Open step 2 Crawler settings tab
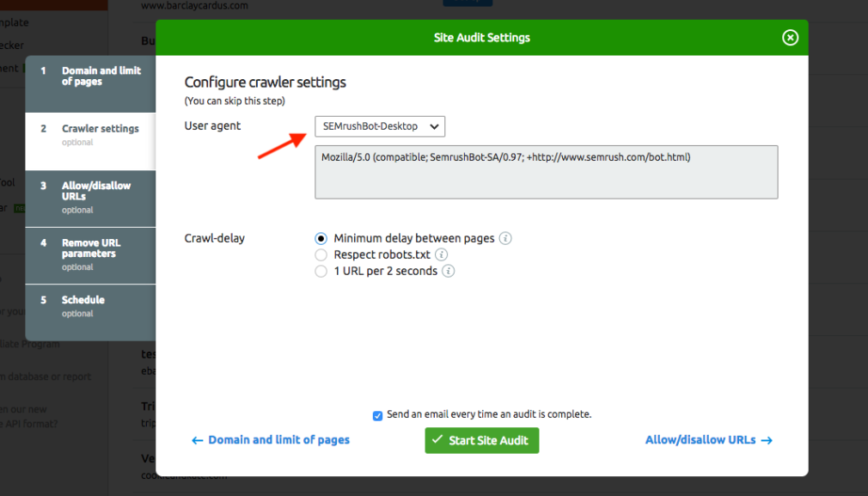 pos(91,141)
